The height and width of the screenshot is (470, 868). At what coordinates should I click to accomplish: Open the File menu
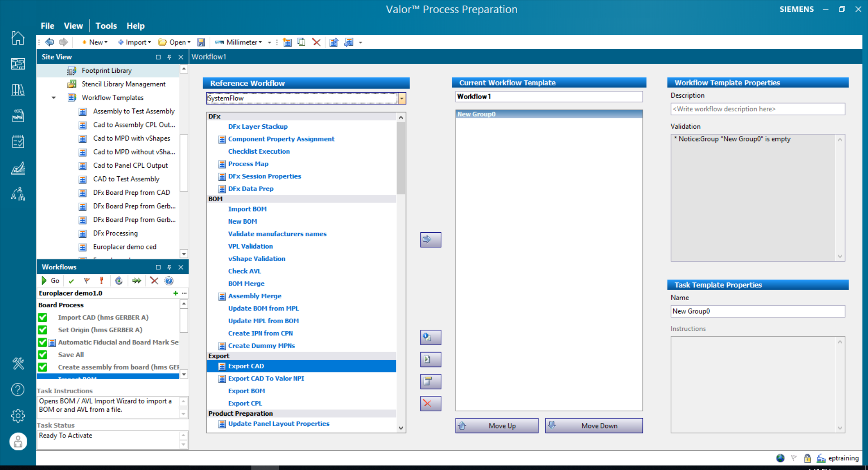[47, 26]
